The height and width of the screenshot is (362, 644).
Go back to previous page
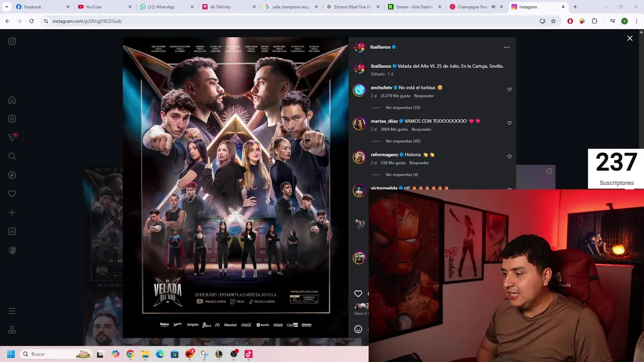pos(8,21)
